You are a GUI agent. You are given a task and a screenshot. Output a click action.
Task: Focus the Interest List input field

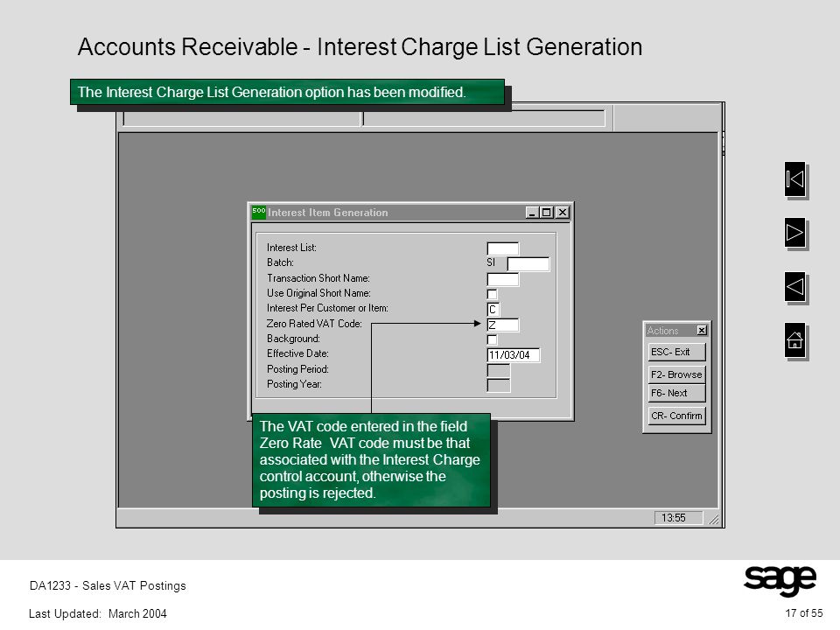[502, 249]
